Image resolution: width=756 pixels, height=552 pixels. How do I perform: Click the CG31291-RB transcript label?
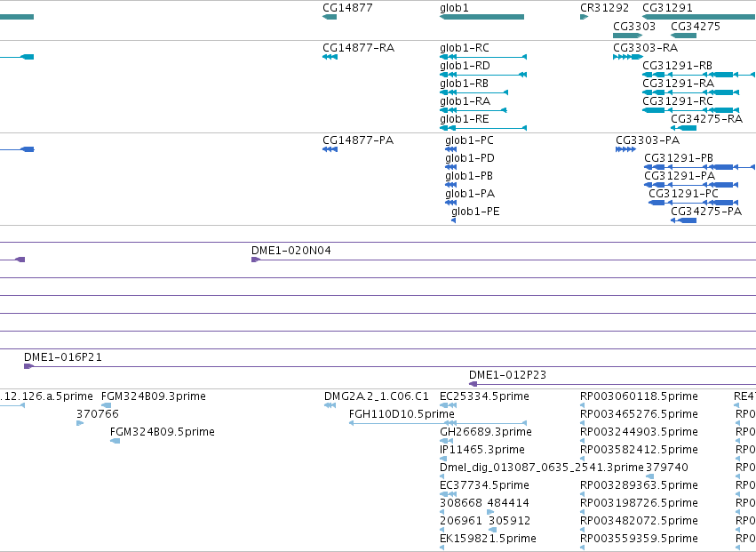(677, 66)
